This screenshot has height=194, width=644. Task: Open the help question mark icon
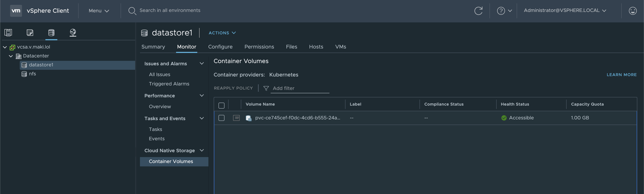(501, 11)
